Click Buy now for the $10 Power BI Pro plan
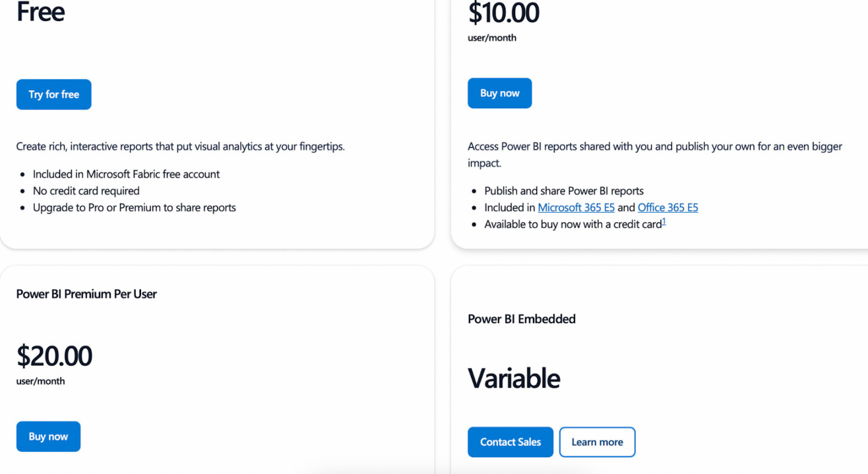Viewport: 868px width, 474px height. [499, 93]
